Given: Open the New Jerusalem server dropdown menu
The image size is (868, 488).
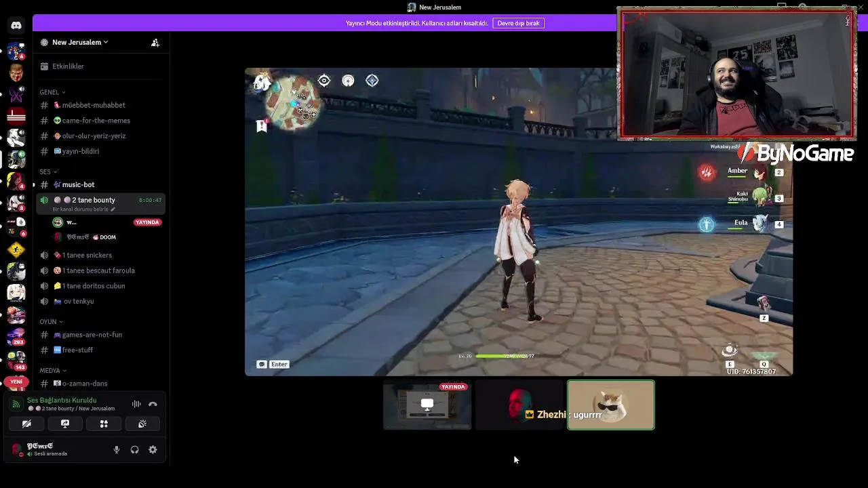Looking at the screenshot, I should [x=80, y=42].
